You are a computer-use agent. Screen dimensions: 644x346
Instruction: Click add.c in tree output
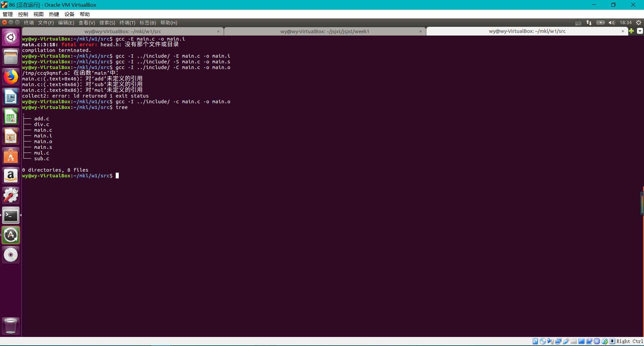42,119
